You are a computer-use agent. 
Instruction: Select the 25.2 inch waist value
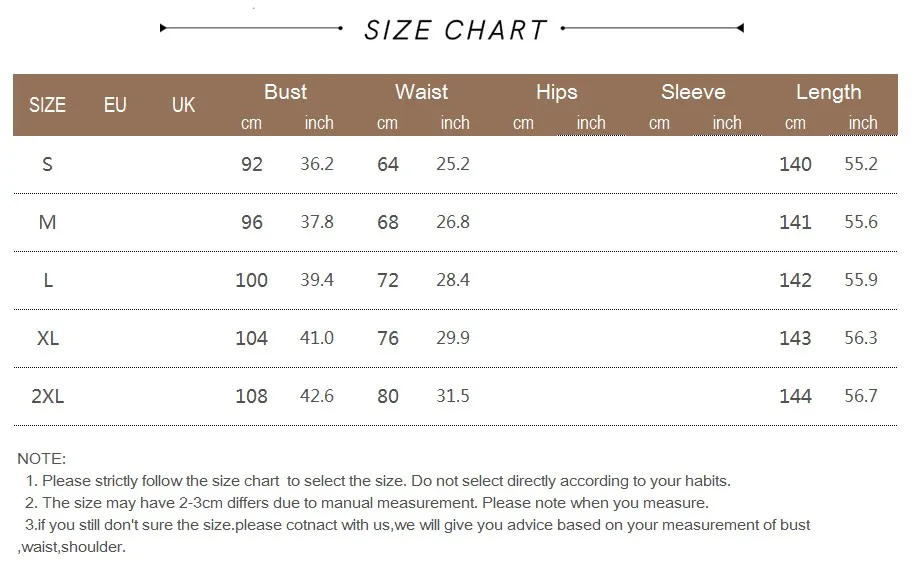coord(453,164)
